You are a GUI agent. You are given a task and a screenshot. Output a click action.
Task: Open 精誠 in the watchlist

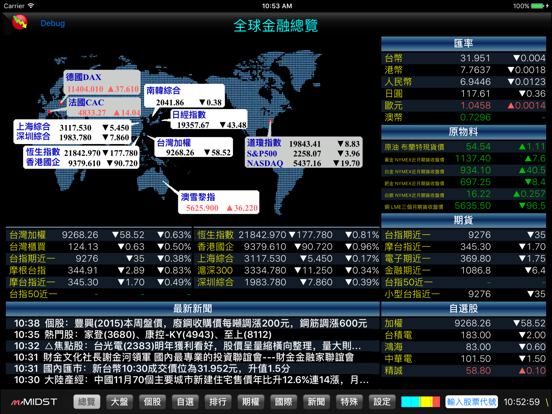463,371
